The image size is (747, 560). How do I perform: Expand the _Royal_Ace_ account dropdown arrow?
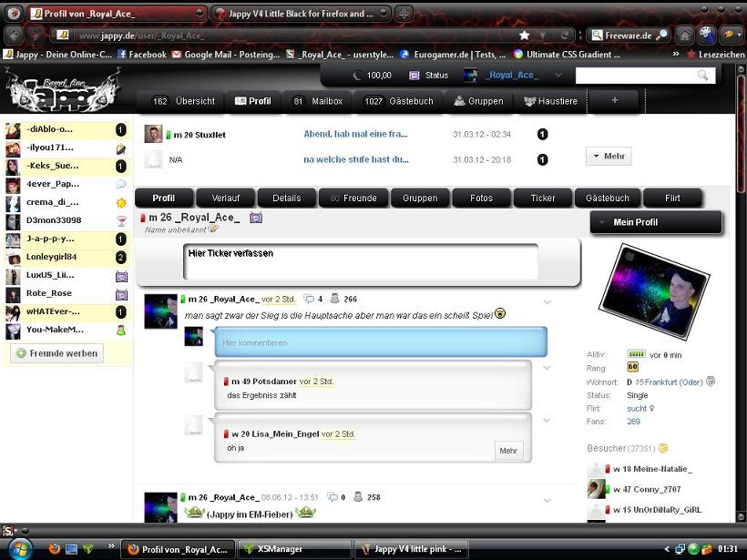558,76
